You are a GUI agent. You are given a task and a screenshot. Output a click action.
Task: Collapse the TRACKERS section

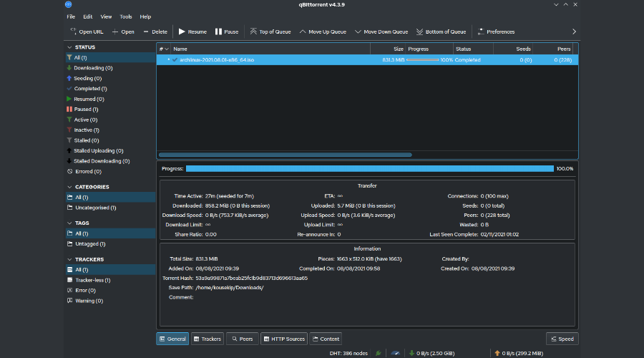point(69,260)
